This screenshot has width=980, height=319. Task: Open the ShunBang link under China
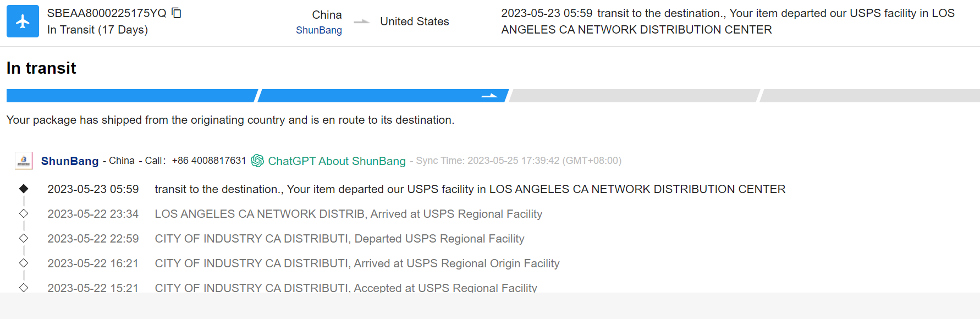click(319, 30)
